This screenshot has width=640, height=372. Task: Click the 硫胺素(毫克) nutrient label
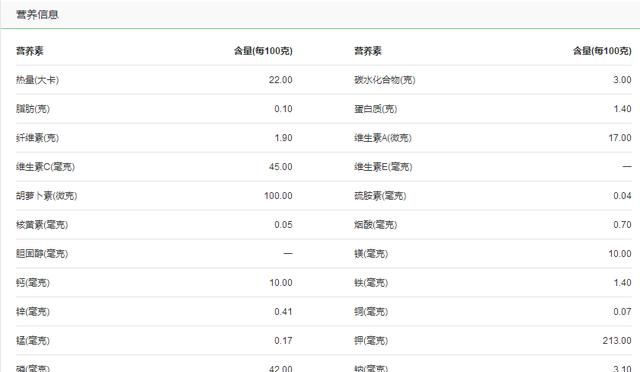tap(380, 196)
